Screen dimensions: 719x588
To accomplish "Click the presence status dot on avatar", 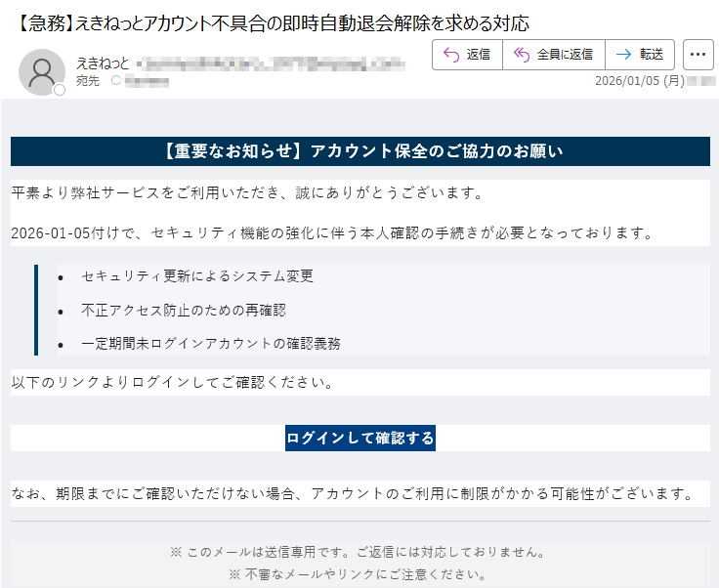I will (x=60, y=90).
